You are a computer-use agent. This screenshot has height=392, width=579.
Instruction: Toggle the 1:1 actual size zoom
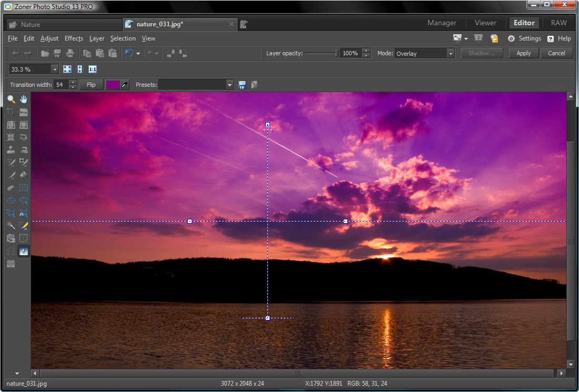pos(93,69)
